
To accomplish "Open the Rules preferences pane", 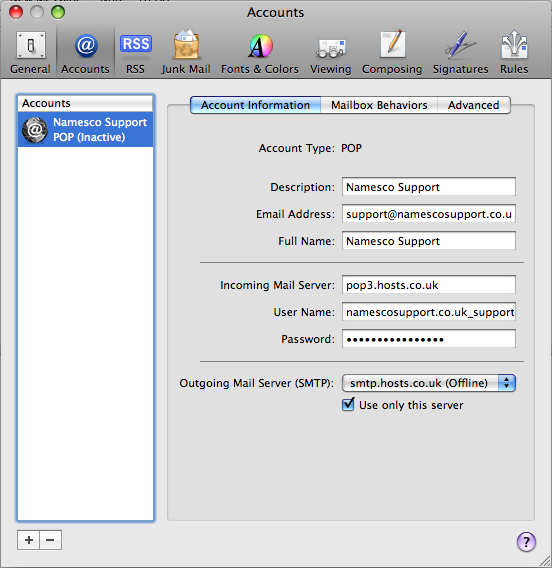I will coord(514,53).
